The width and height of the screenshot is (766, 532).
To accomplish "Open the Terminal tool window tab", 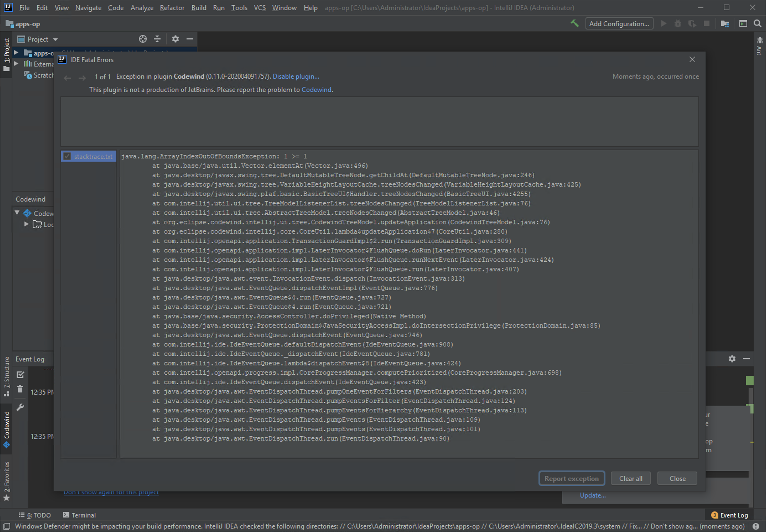I will [79, 515].
